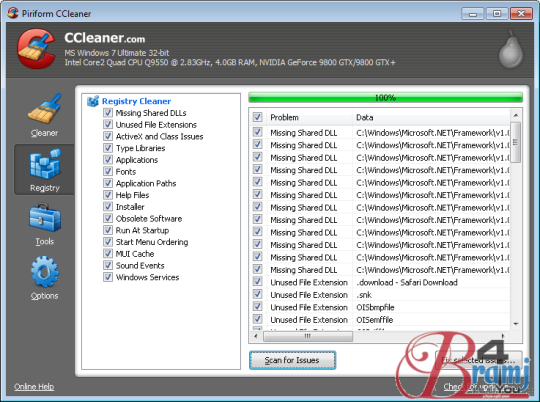Toggle Unused File Extensions checkbox
The image size is (540, 402).
108,124
